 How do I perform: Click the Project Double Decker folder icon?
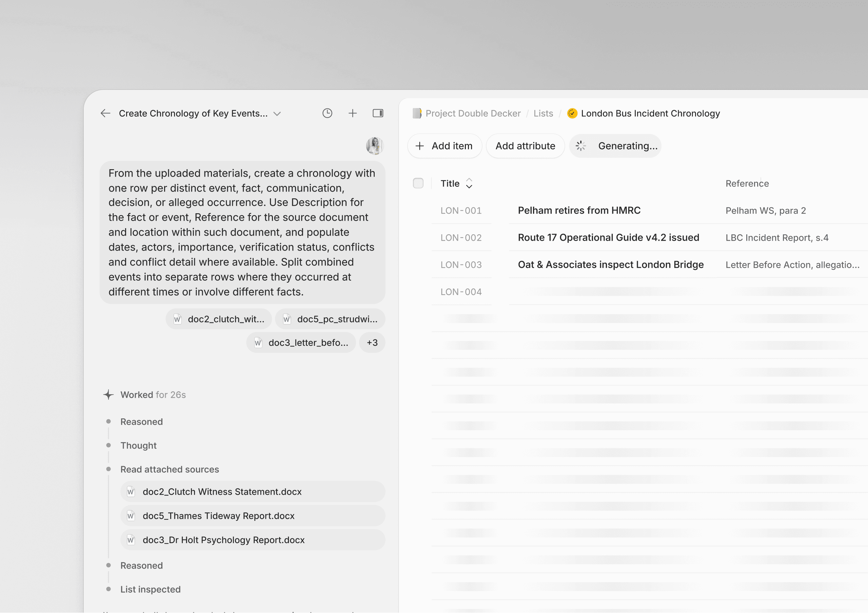417,113
